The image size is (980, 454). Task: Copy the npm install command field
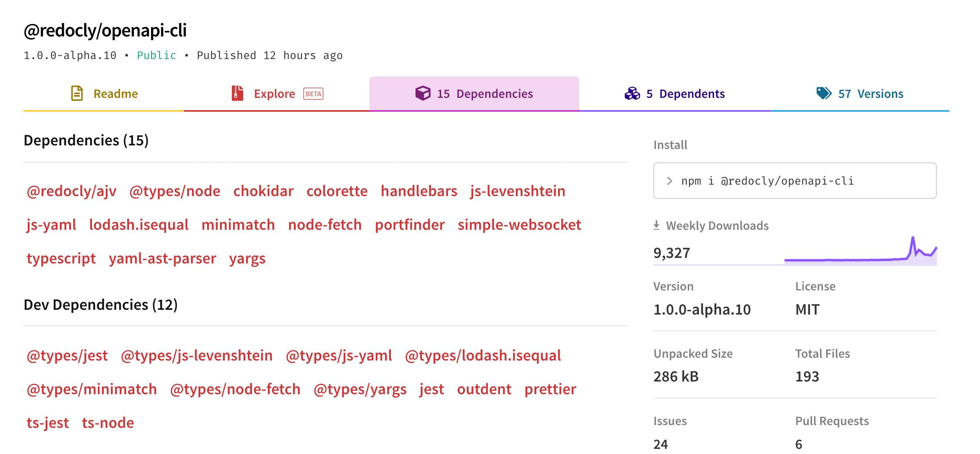[794, 181]
